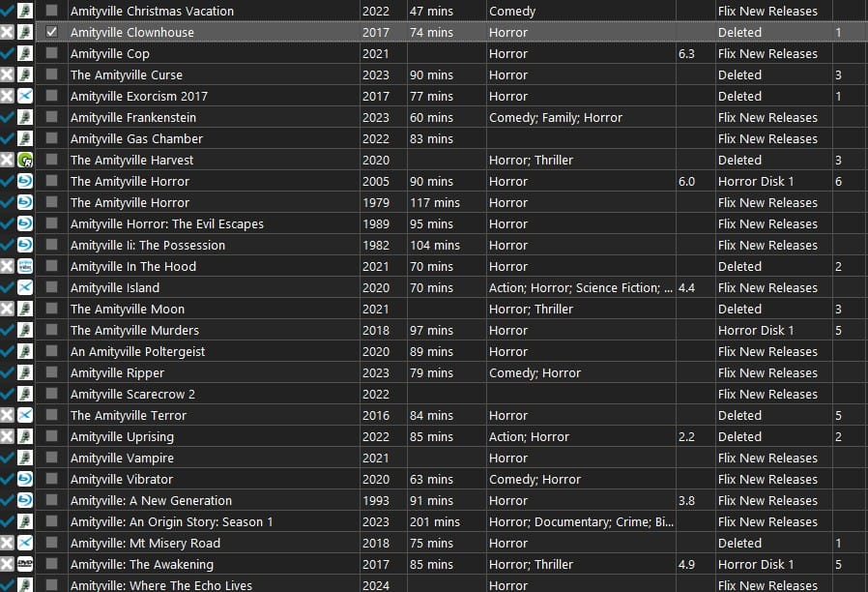Click the media icon beside Amityville Ripper

pos(25,373)
